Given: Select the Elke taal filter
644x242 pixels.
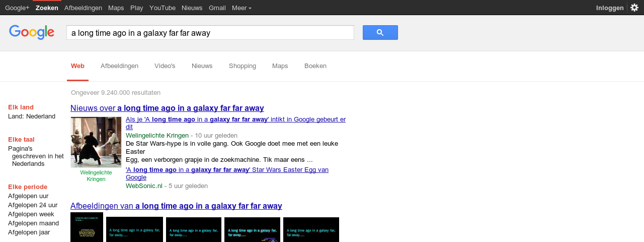Looking at the screenshot, I should tap(21, 140).
